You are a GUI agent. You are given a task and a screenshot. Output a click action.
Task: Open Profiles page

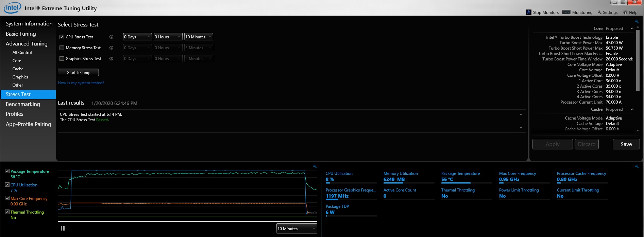click(15, 114)
